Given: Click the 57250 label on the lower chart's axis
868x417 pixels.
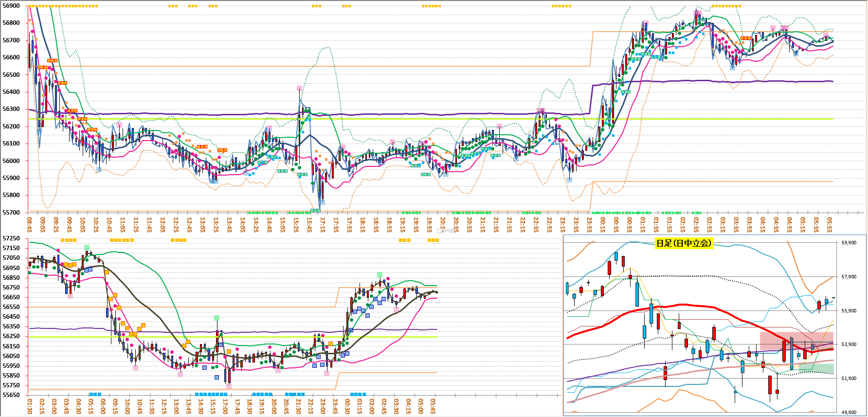Looking at the screenshot, I should pos(11,238).
